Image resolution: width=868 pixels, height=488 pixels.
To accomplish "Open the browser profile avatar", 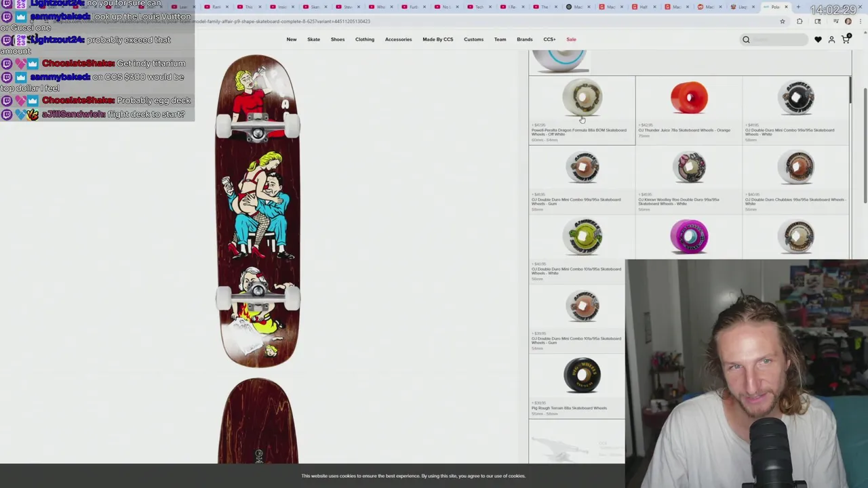I will (x=848, y=21).
